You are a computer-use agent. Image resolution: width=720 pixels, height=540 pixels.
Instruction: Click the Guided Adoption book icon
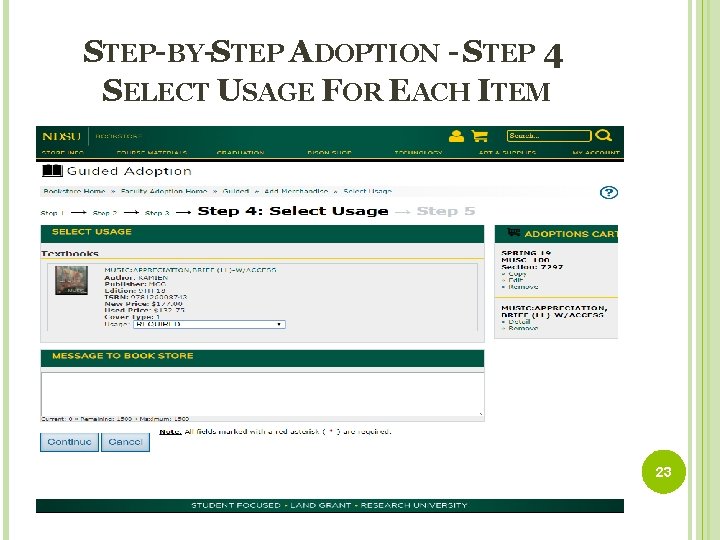[52, 171]
